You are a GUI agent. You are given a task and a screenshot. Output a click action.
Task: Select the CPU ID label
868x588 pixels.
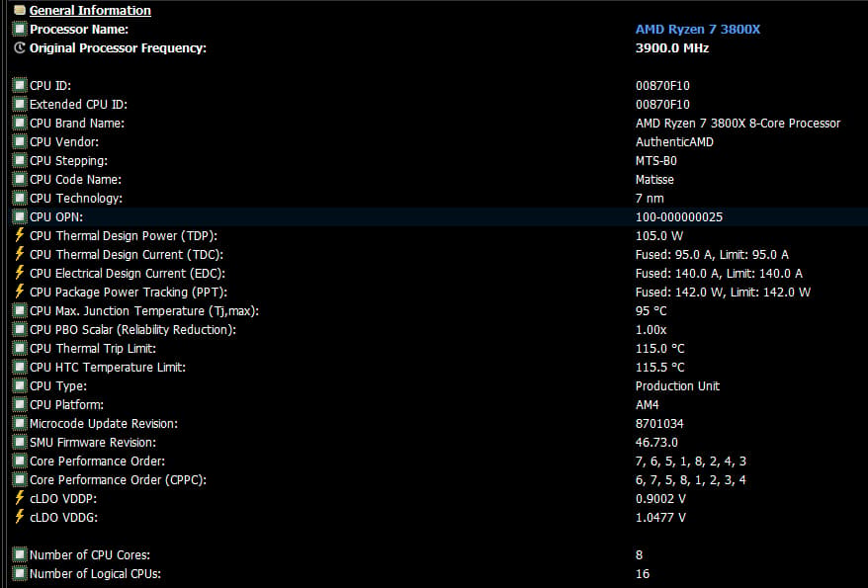(50, 86)
